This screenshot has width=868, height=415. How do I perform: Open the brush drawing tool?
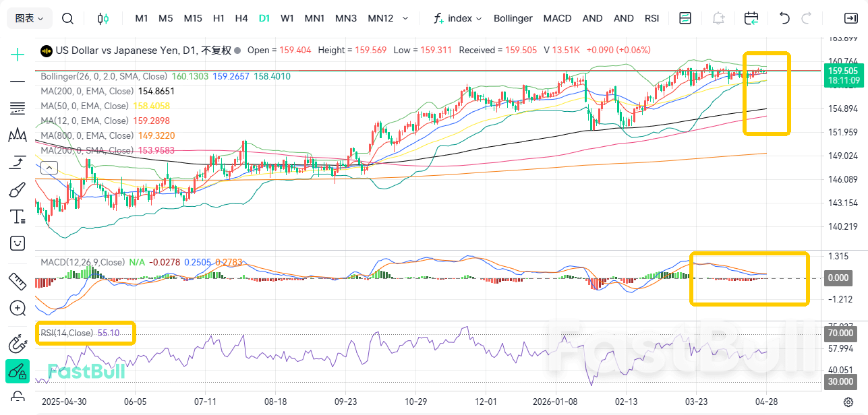[17, 189]
